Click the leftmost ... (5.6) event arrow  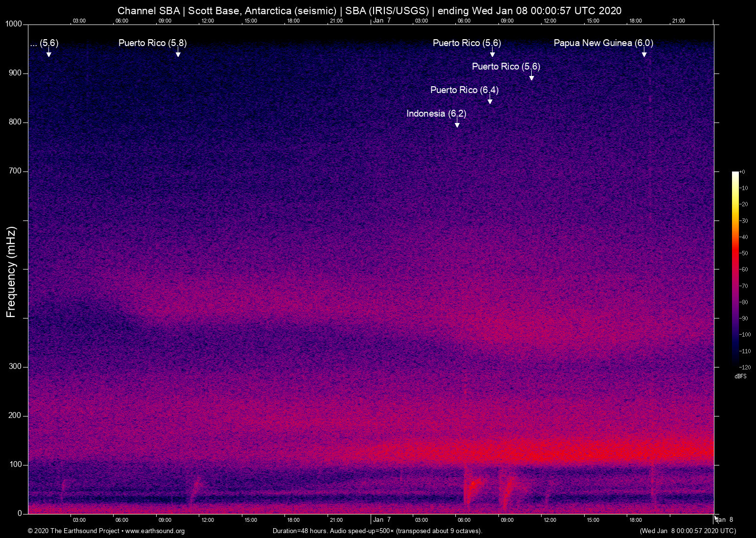pyautogui.click(x=48, y=54)
